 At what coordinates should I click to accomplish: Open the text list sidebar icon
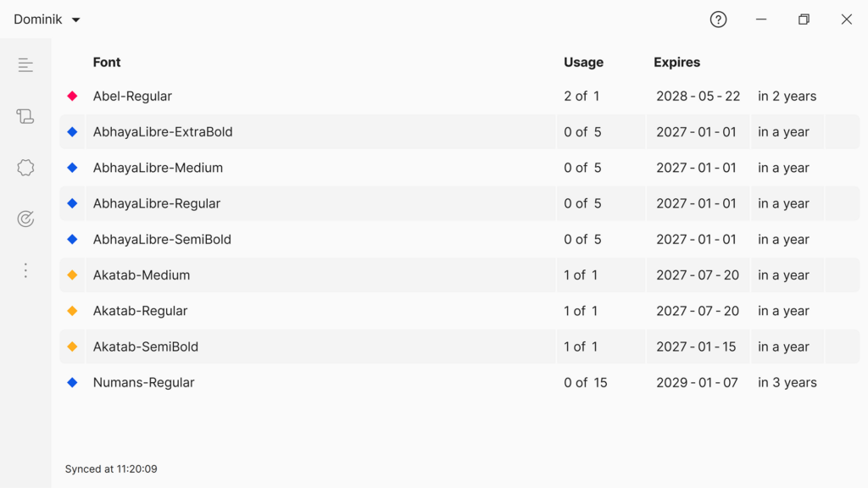[x=25, y=65]
